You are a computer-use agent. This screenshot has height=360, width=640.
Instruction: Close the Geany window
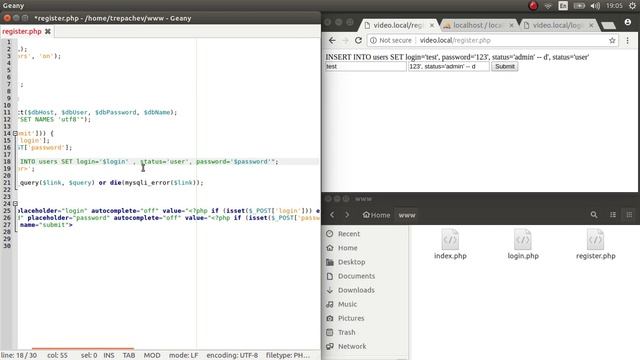click(7, 18)
